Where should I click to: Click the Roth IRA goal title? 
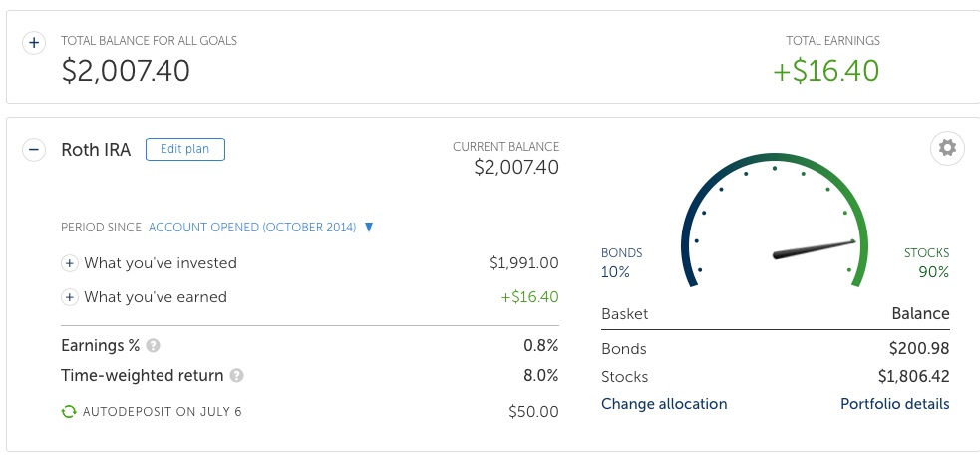coord(96,150)
